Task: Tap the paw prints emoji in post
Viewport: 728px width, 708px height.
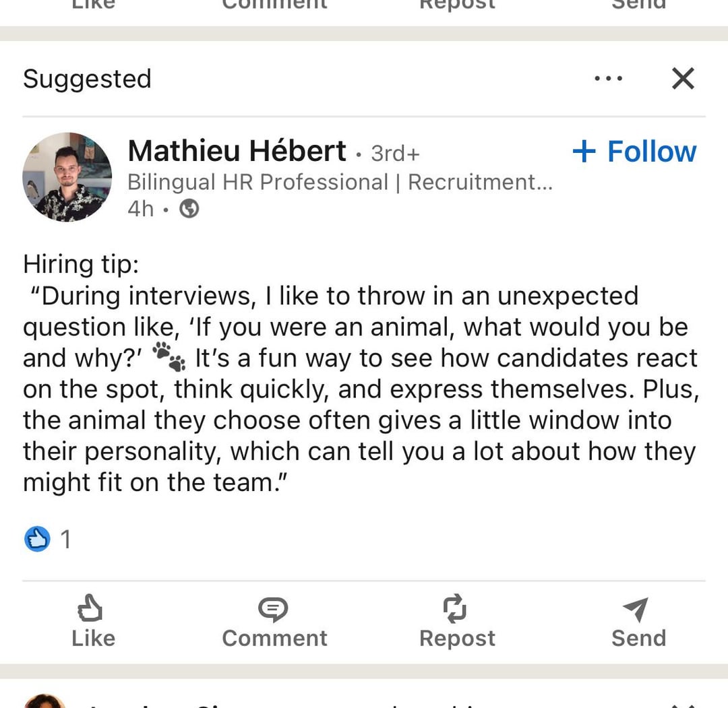Action: click(x=169, y=357)
